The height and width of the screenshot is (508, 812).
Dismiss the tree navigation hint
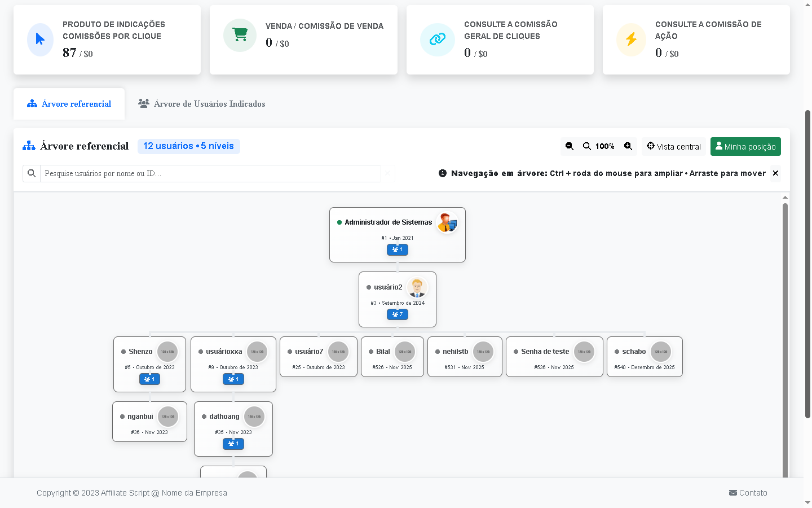(x=775, y=173)
